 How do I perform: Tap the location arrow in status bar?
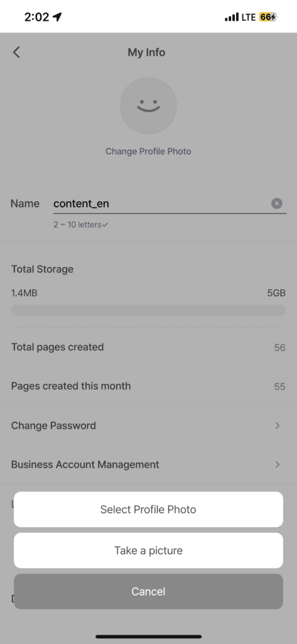(57, 17)
